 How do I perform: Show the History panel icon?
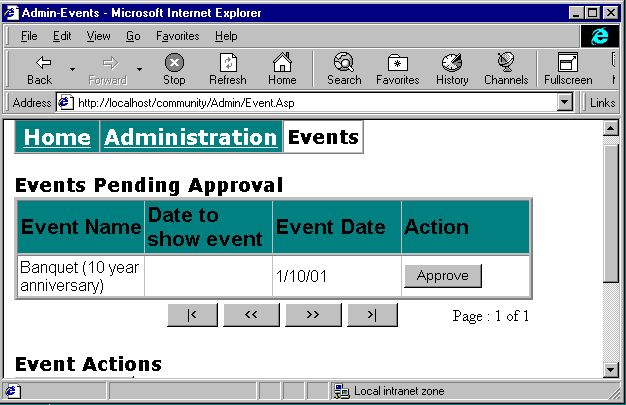[452, 62]
